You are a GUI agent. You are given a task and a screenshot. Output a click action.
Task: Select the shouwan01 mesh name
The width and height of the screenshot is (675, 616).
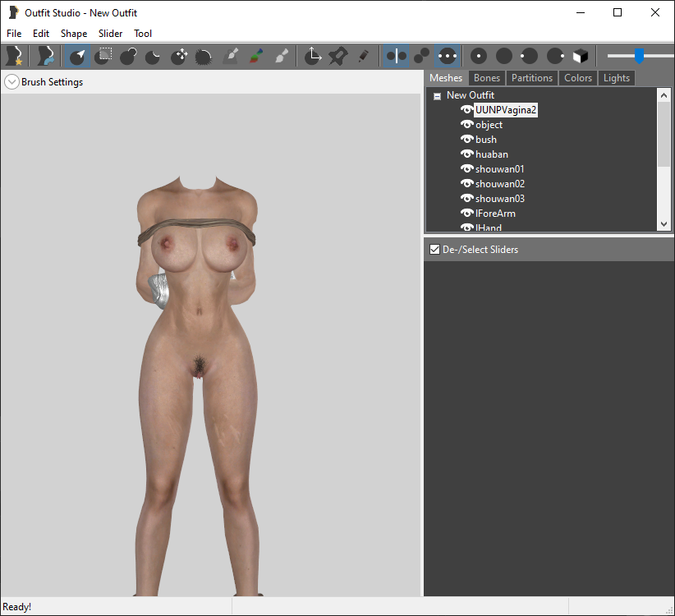pos(500,169)
